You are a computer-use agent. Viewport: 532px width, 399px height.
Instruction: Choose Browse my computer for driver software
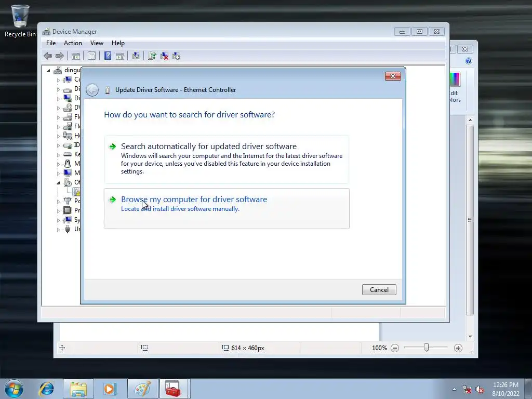tap(227, 208)
